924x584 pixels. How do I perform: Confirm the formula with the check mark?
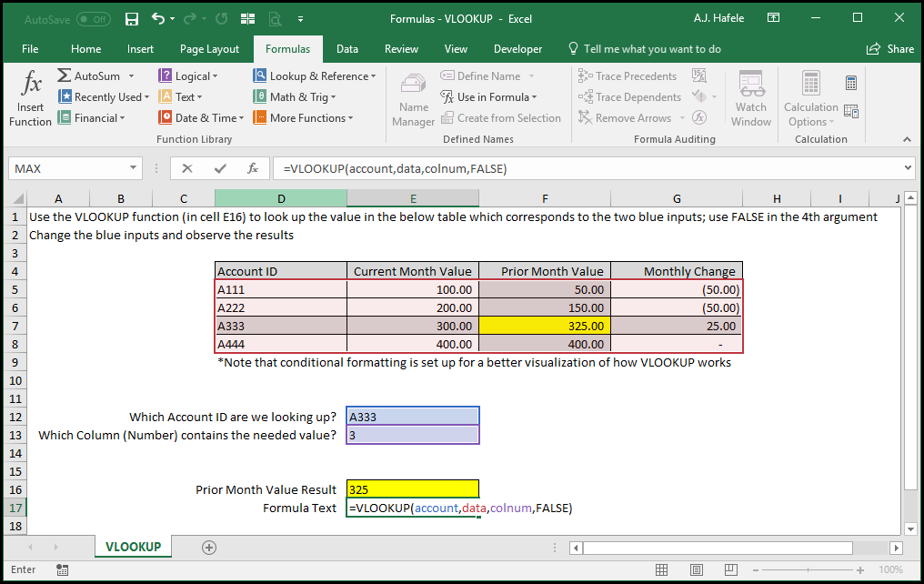pos(220,168)
